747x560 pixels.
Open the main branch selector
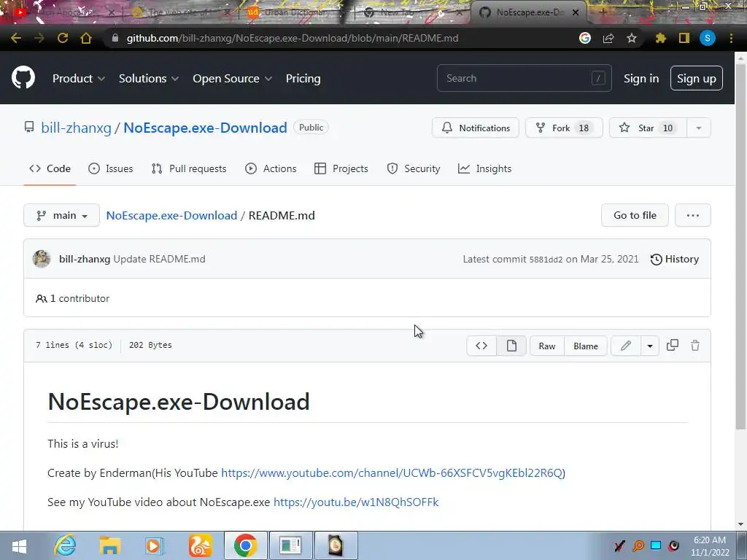(x=61, y=215)
